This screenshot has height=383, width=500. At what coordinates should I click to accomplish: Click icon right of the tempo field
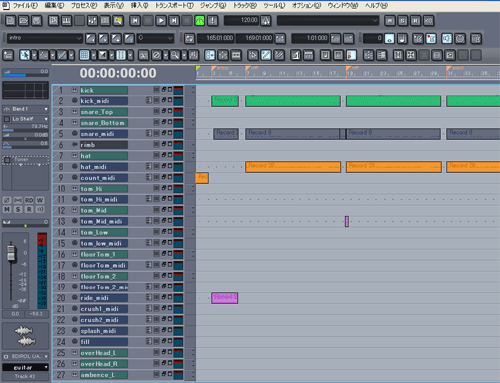[266, 21]
